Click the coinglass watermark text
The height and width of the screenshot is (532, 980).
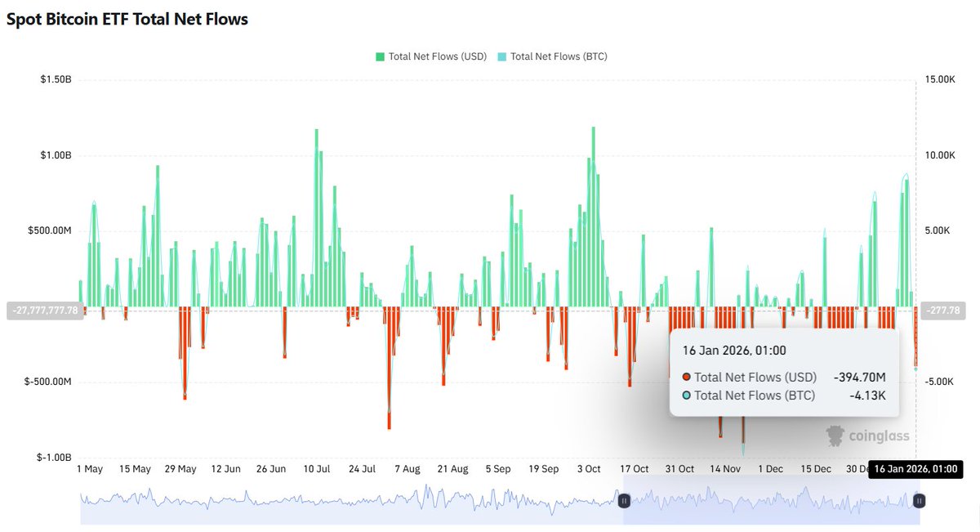pos(879,436)
